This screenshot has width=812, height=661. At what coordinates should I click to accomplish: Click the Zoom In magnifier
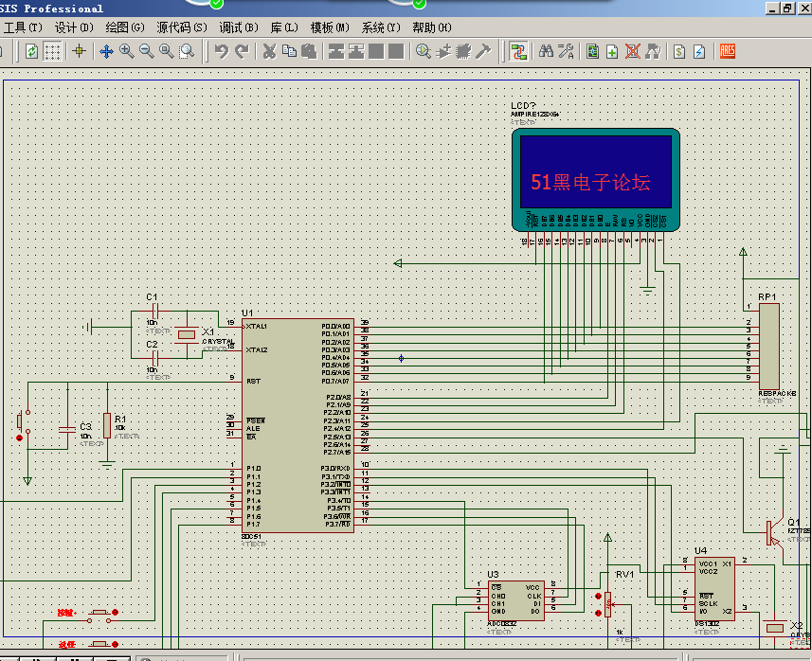(126, 51)
